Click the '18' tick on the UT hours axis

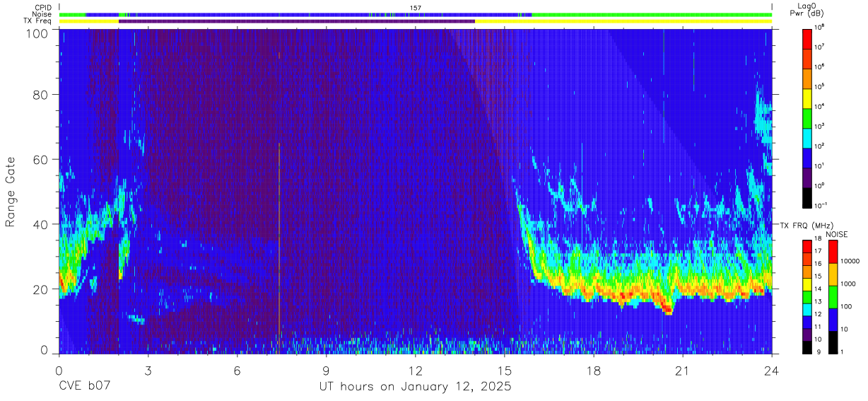[x=594, y=371]
